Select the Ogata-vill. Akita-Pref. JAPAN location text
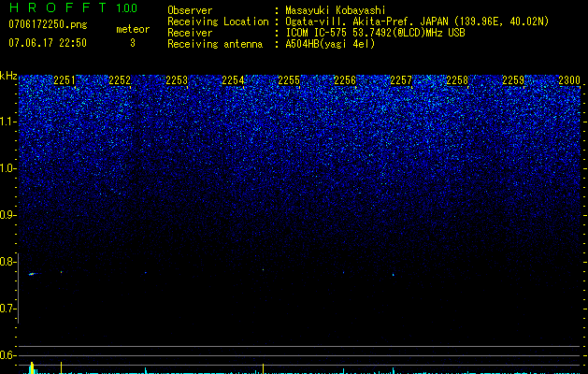 [417, 22]
